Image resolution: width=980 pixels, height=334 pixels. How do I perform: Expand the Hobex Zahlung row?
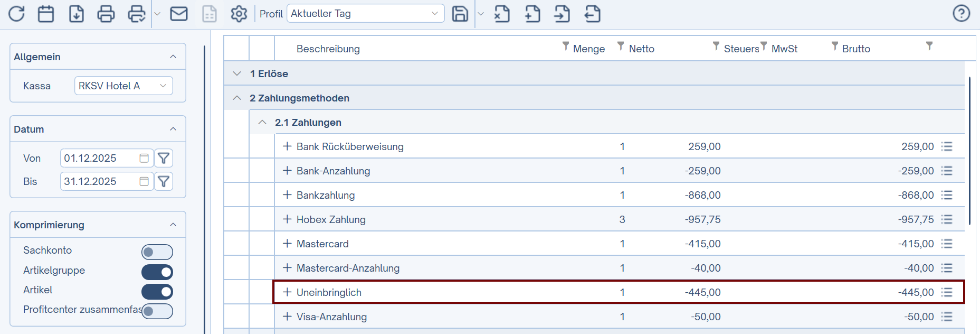[287, 219]
